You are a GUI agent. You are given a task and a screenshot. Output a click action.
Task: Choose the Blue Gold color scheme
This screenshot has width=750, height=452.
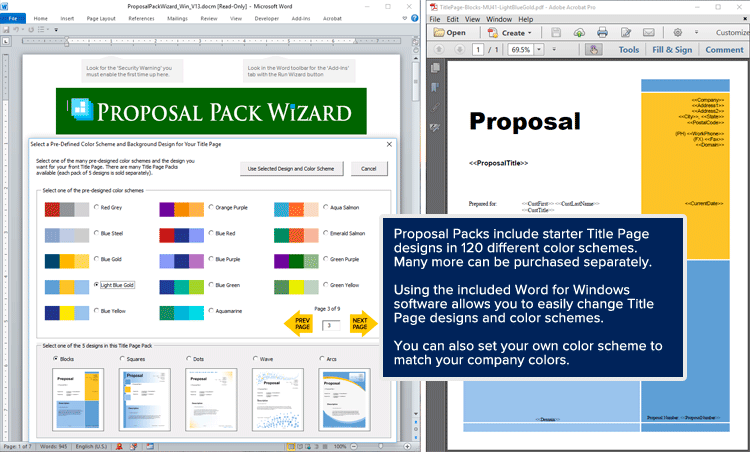97,259
